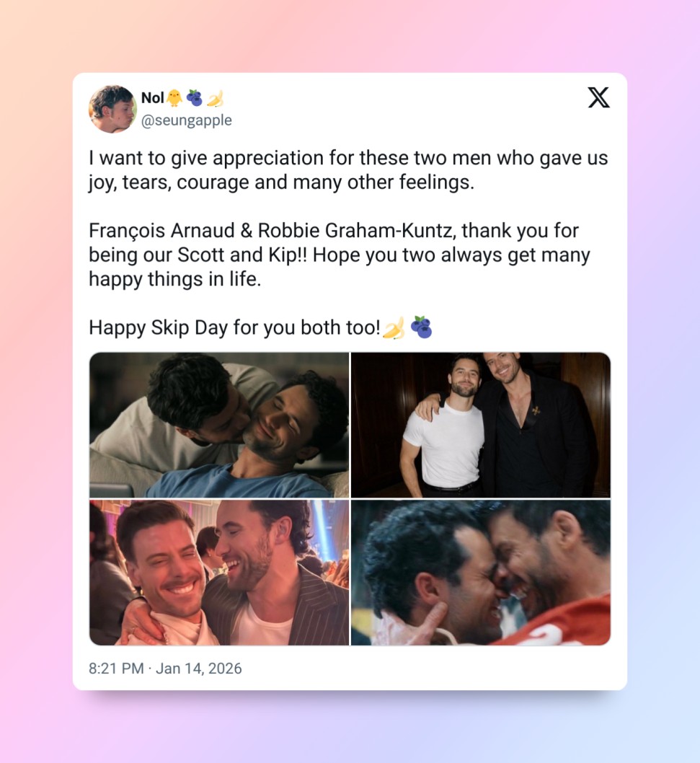The image size is (700, 763).
Task: Click the text 'being our Scott and Kip!!'
Action: point(198,255)
